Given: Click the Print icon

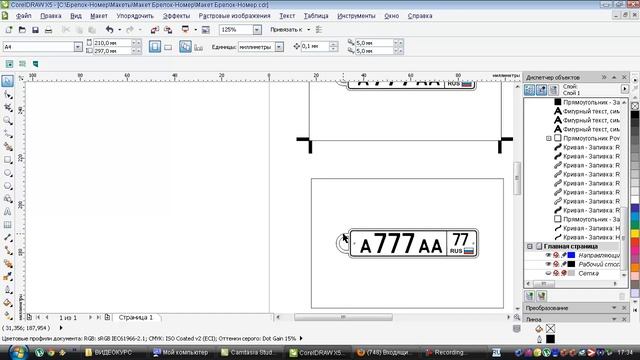Looking at the screenshot, I should [48, 30].
